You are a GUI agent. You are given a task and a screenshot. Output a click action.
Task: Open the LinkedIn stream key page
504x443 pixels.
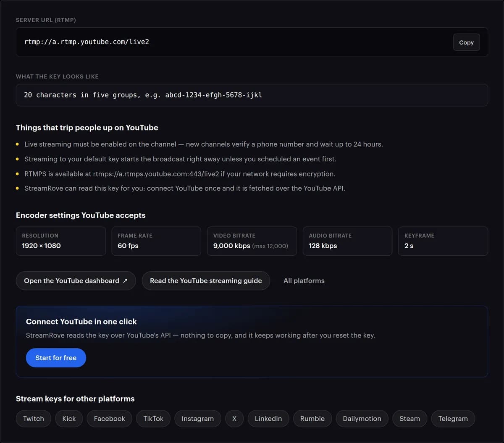click(268, 419)
